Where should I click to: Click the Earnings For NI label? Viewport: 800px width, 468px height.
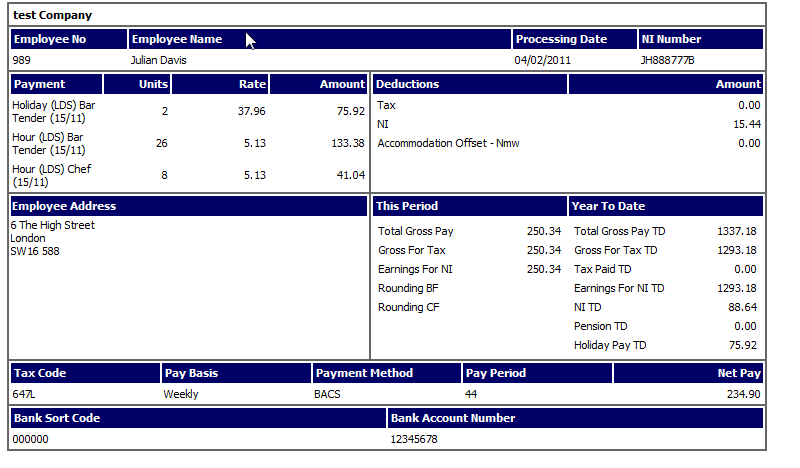[415, 269]
